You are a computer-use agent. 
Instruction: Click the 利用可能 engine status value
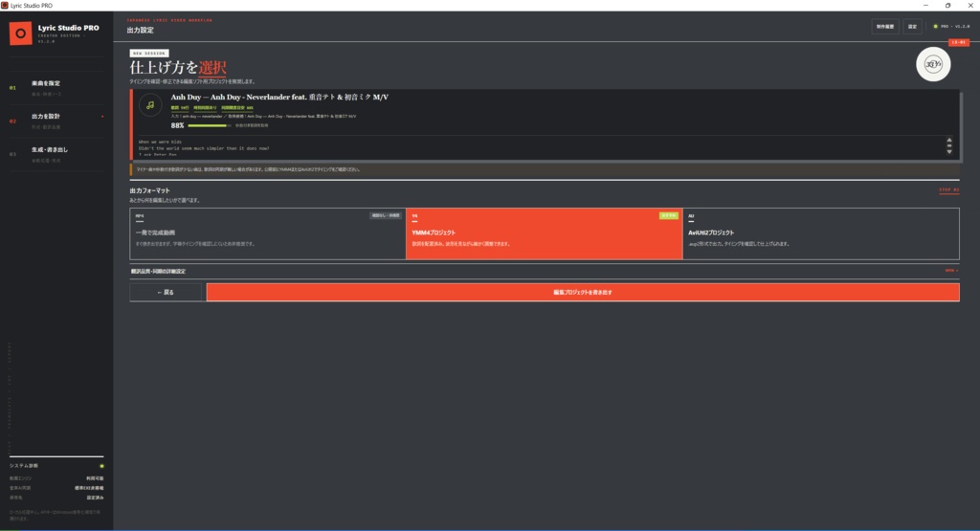pyautogui.click(x=95, y=478)
